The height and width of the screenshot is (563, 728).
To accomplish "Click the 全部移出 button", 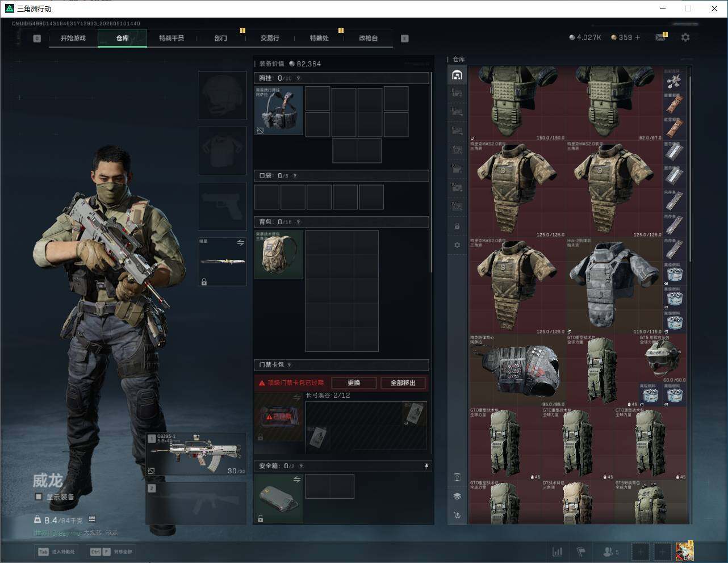I will 403,383.
